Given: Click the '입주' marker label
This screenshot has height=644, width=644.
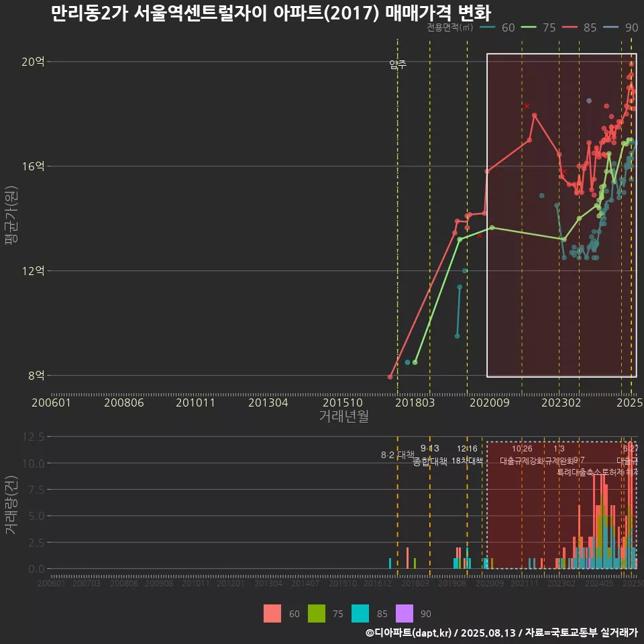Looking at the screenshot, I should click(x=398, y=64).
